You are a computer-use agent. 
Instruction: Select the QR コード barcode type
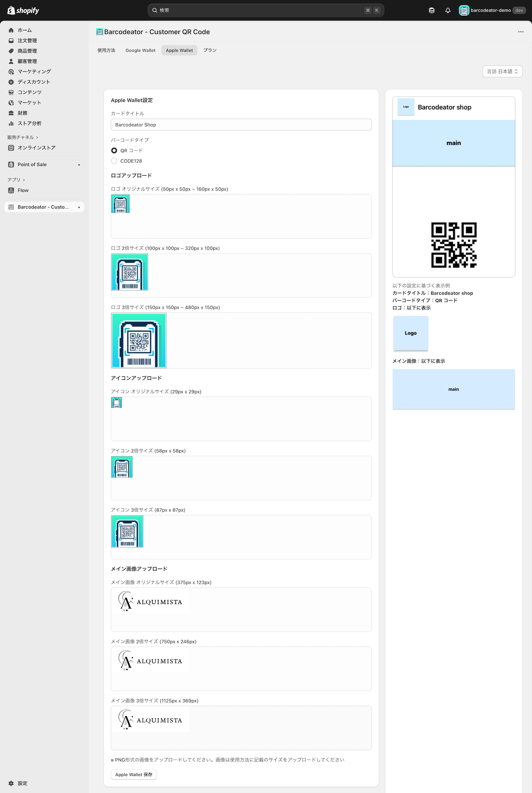(114, 150)
